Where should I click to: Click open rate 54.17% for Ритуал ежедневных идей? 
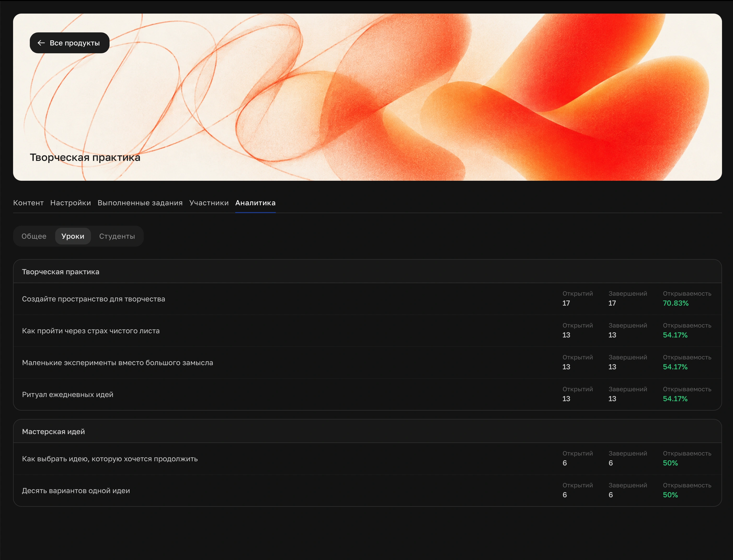coord(675,399)
